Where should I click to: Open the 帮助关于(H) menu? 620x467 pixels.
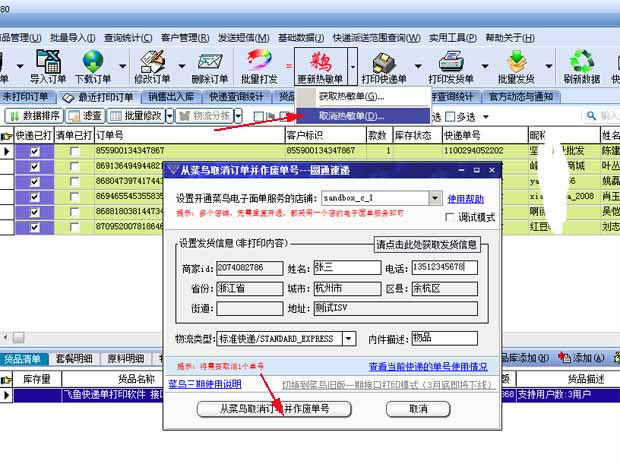tap(510, 38)
